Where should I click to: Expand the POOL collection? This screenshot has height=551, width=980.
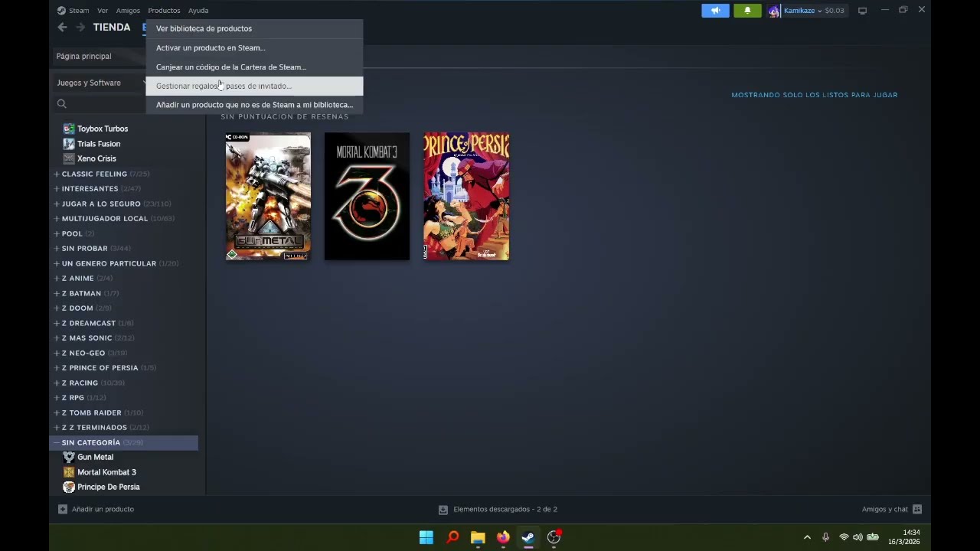coord(56,233)
